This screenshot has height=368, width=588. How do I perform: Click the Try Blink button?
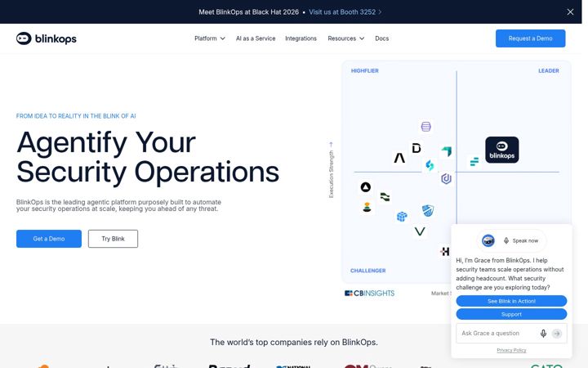click(113, 239)
